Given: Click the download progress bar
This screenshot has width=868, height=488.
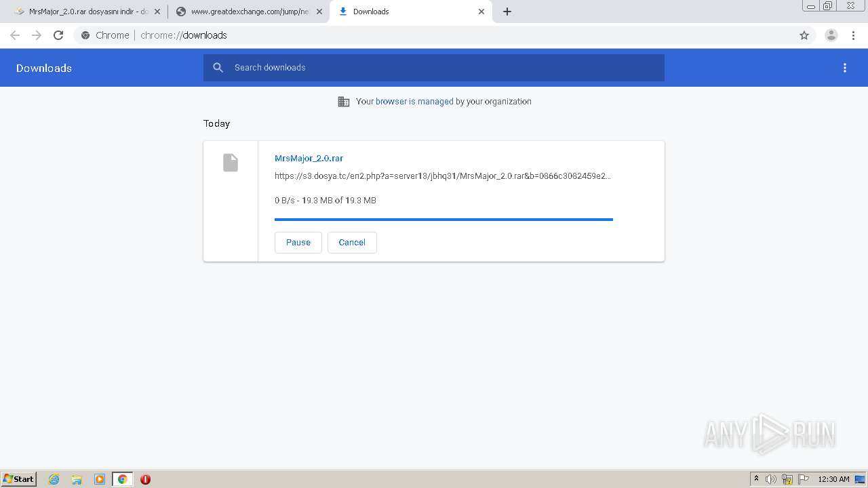Looking at the screenshot, I should click(x=443, y=220).
